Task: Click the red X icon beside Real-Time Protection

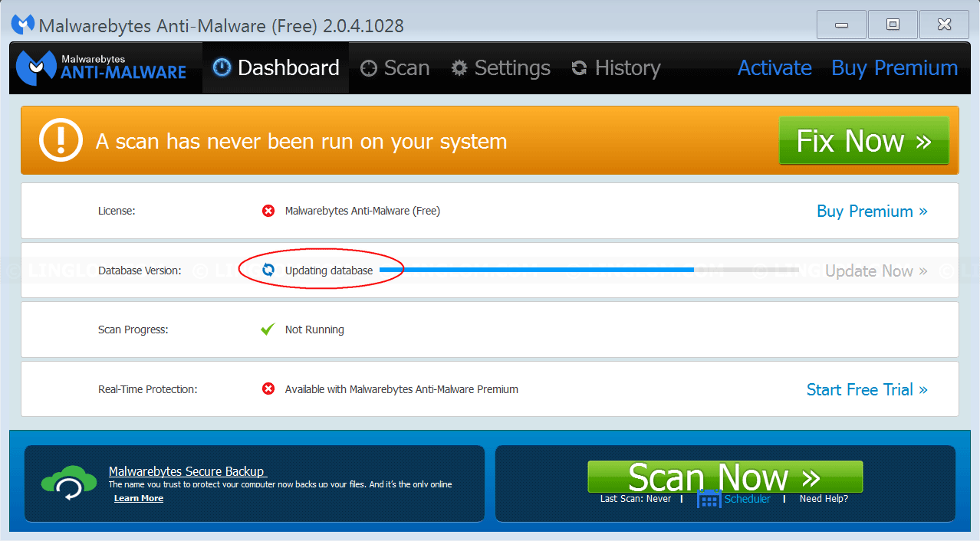Action: pyautogui.click(x=268, y=389)
